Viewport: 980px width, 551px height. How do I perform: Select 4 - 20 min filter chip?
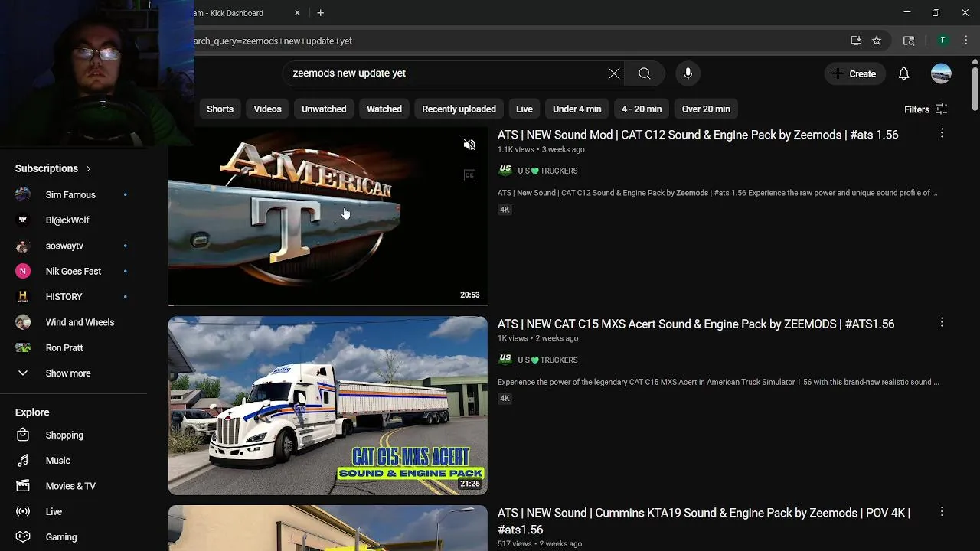(x=642, y=109)
